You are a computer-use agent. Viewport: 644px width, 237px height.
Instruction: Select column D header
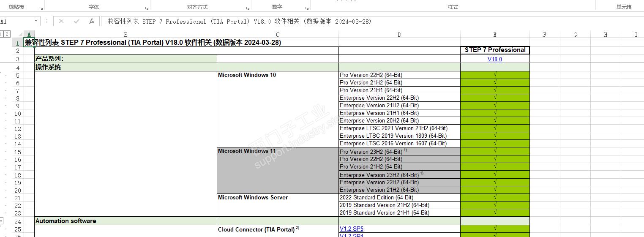click(x=399, y=35)
